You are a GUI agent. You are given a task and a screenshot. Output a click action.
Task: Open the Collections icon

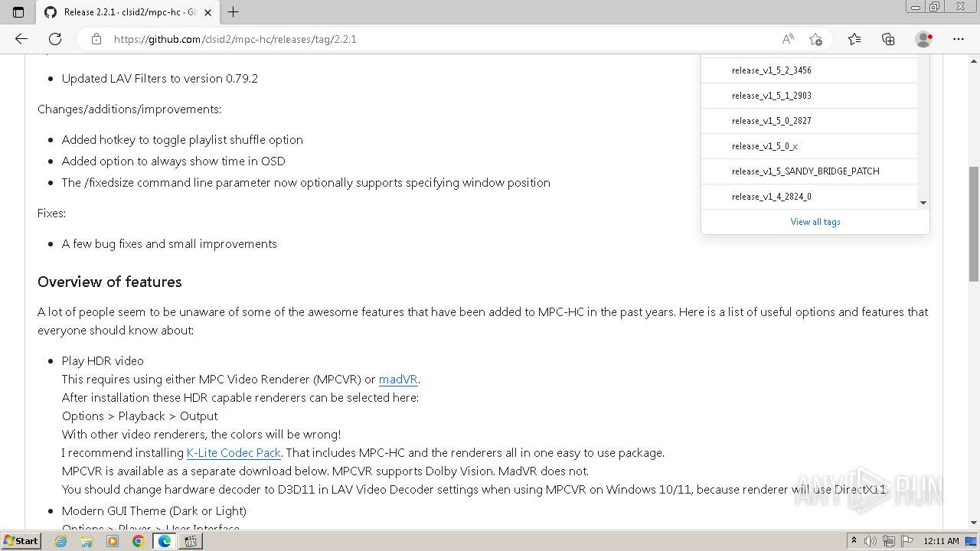tap(888, 39)
